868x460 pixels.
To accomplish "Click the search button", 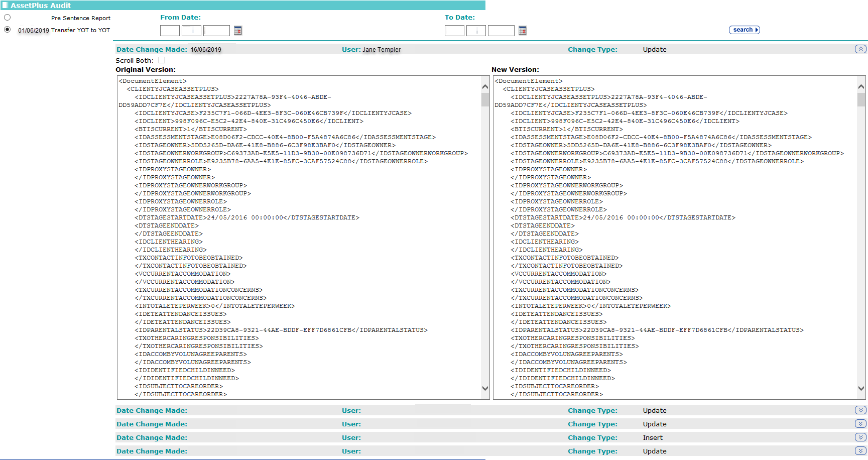I will point(744,30).
